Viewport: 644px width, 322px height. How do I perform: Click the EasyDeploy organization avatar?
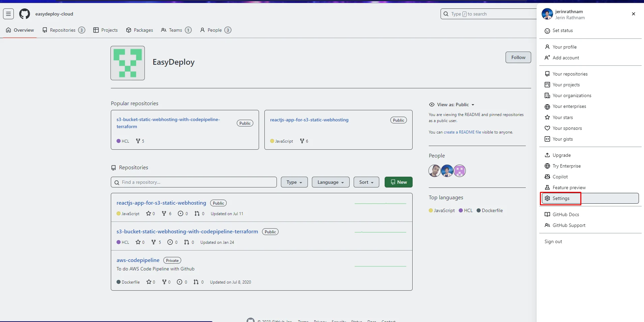pos(128,63)
